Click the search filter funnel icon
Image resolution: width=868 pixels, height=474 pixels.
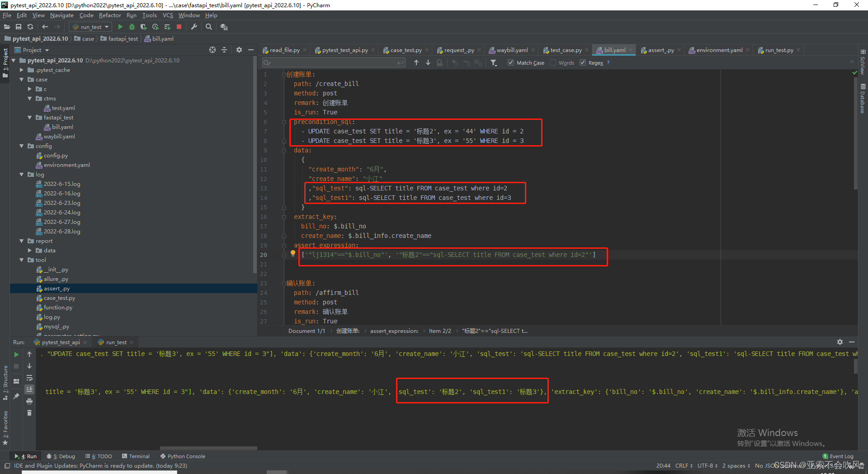494,63
